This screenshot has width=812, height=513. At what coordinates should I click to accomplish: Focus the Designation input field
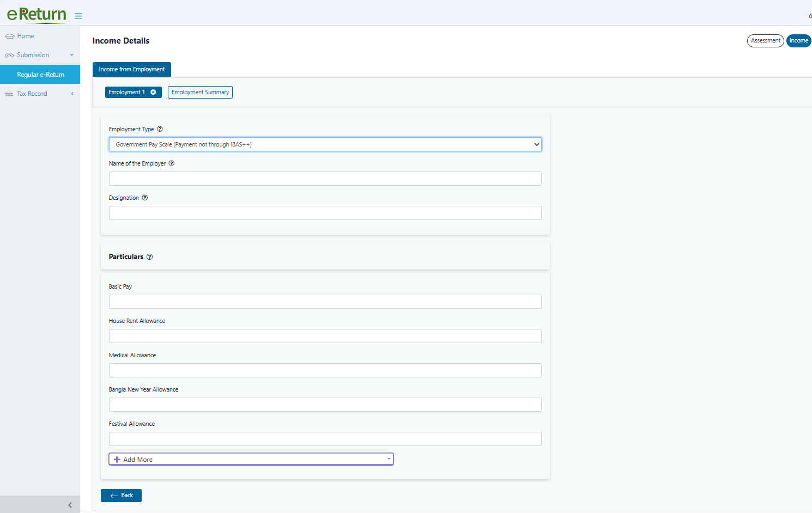[325, 213]
